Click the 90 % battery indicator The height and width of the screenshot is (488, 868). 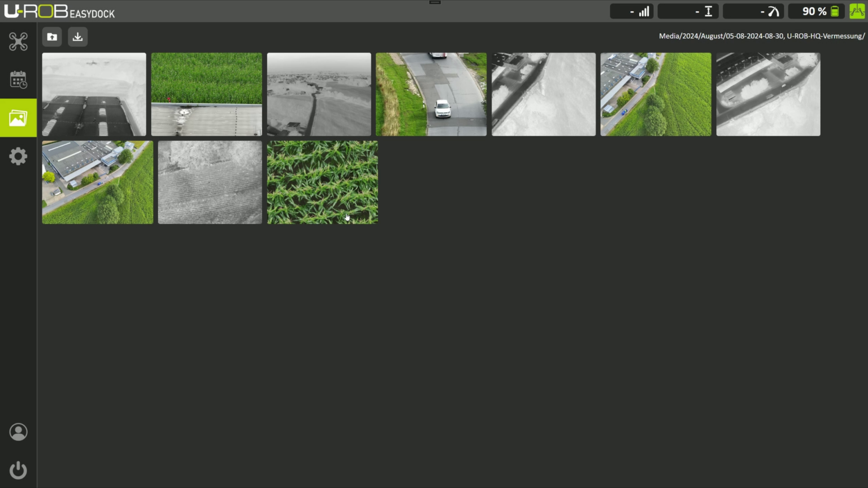817,11
